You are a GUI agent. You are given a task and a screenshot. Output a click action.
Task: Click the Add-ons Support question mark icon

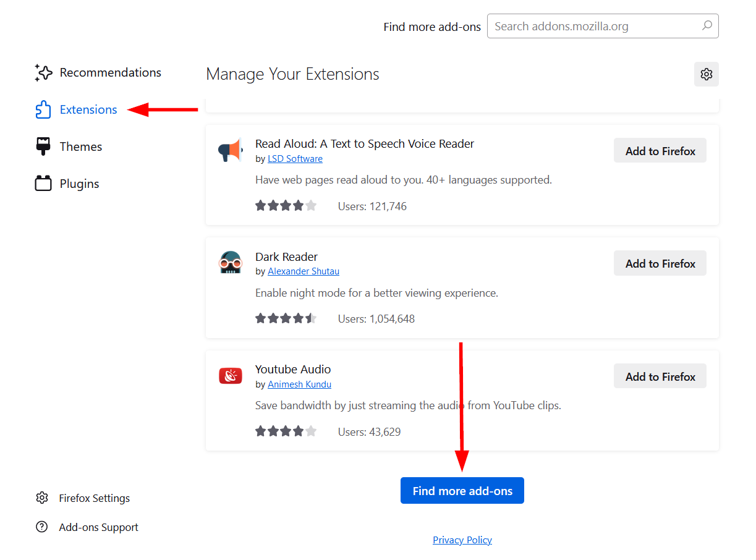pyautogui.click(x=42, y=527)
